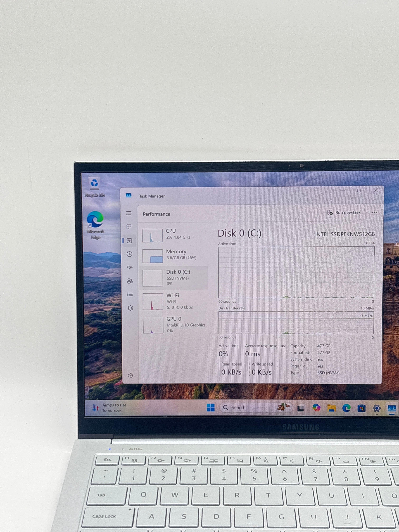Click the Performance page title

point(156,214)
